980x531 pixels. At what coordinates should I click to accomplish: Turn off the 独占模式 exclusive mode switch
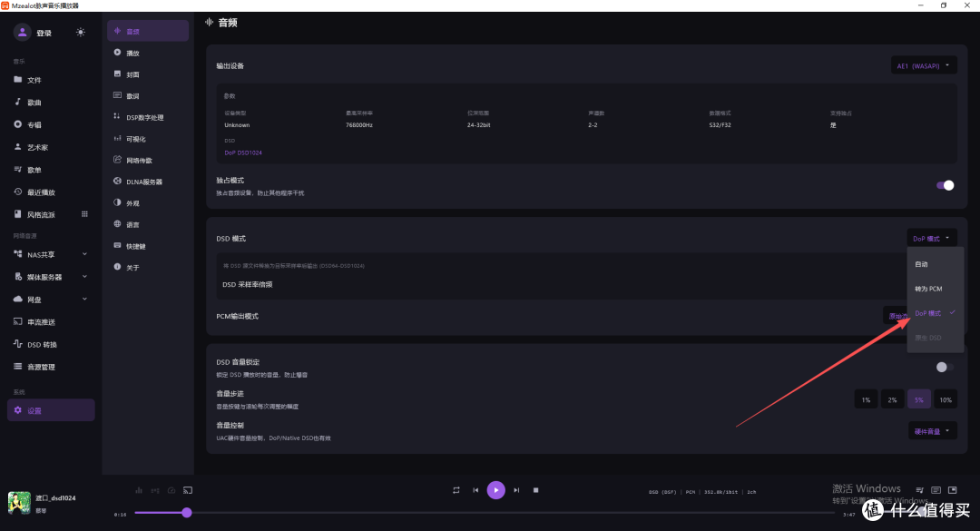pos(945,185)
